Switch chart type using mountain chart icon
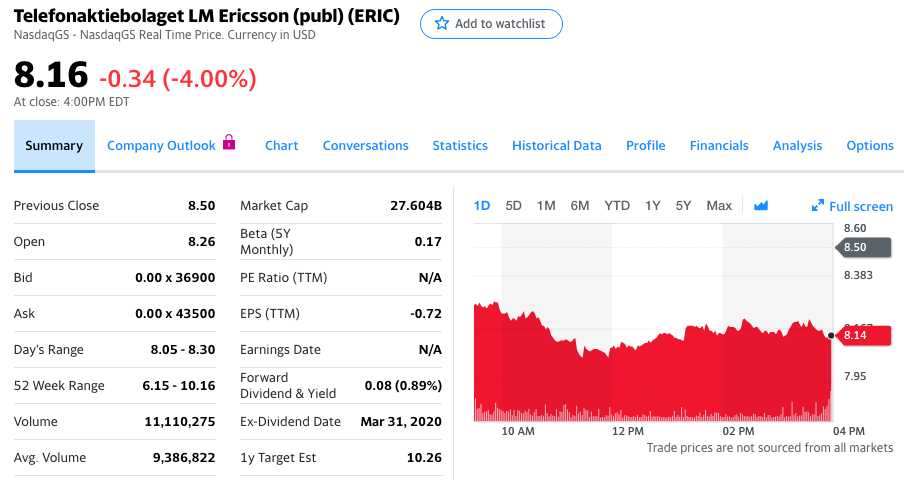This screenshot has height=480, width=904. pos(761,206)
